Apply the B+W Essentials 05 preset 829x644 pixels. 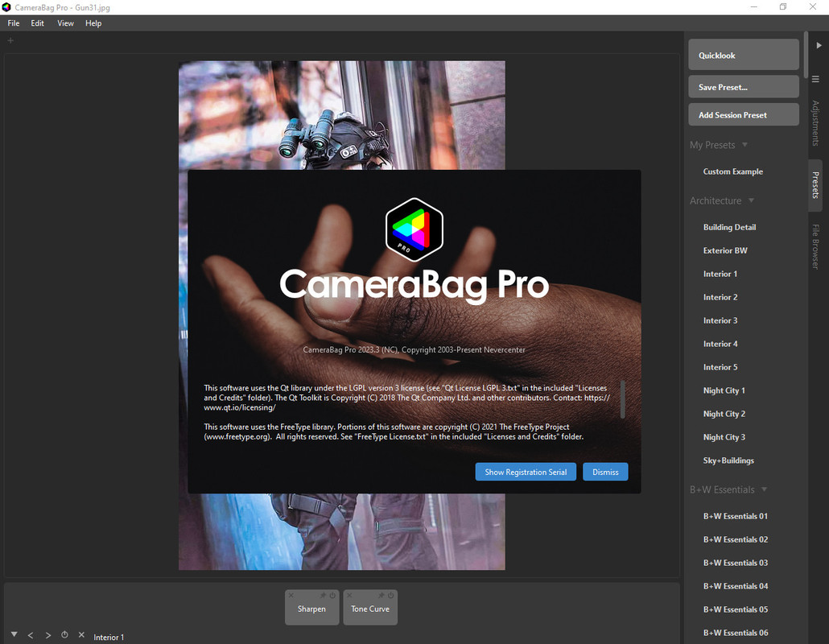tap(736, 609)
